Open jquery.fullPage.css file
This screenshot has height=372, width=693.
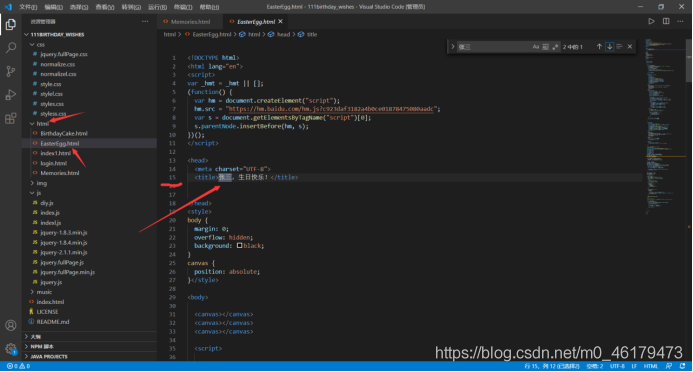pyautogui.click(x=64, y=54)
